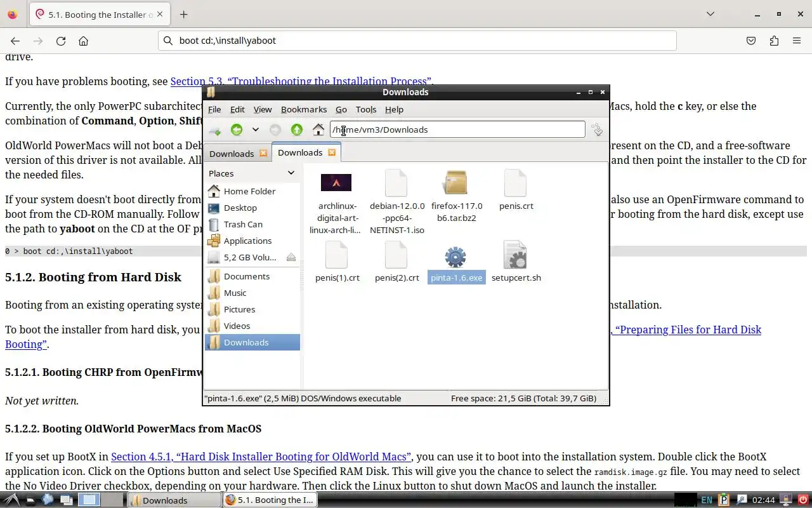
Task: Open Section 5.3 Troubleshooting link
Action: tap(301, 81)
